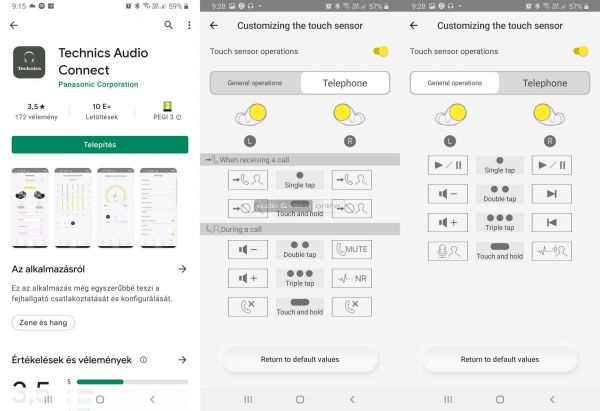The image size is (600, 411).
Task: Tap left end-call icon for Touch and hold
Action: click(x=248, y=307)
